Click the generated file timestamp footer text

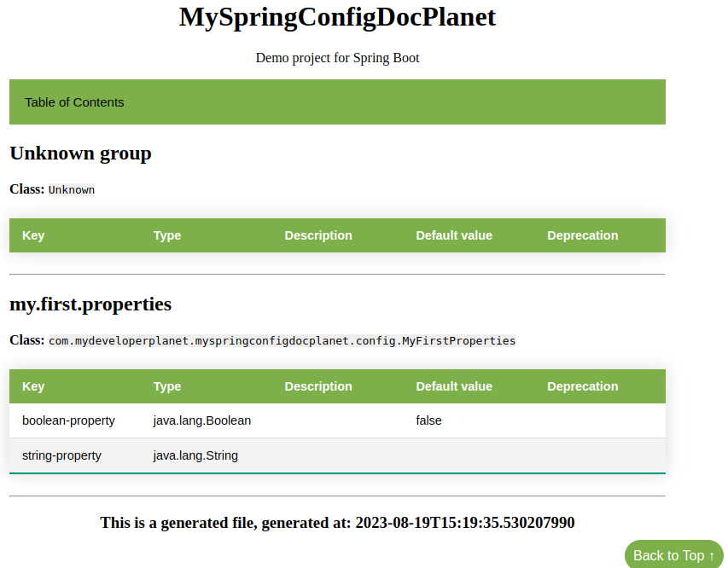click(337, 523)
